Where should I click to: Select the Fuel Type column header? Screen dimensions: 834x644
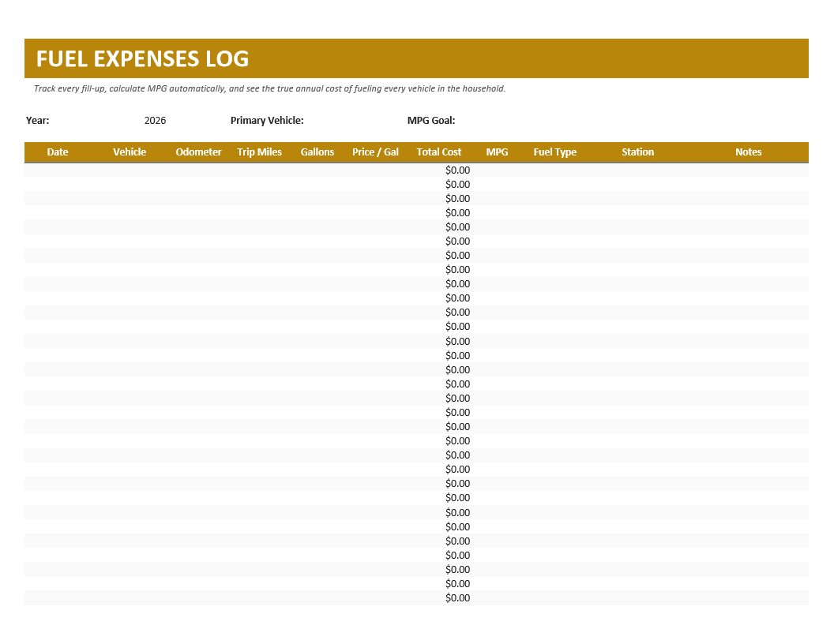(x=554, y=152)
